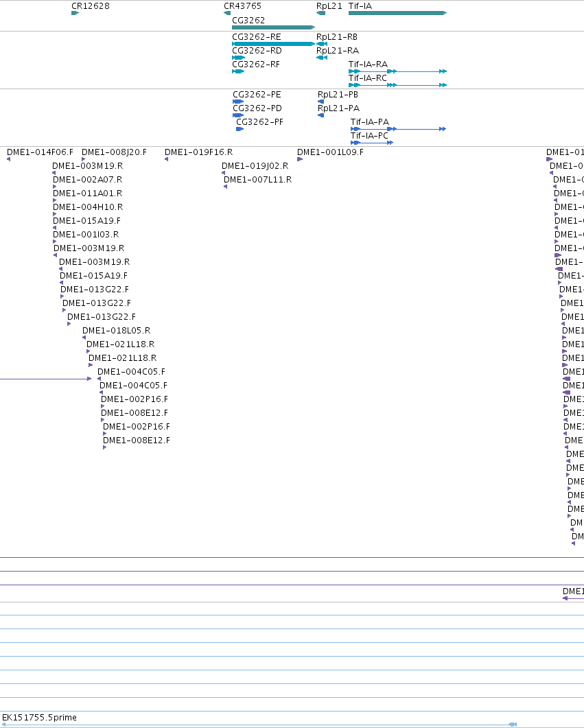584x728 pixels.
Task: Select the EK151755.5prime feature label
Action: pos(40,717)
